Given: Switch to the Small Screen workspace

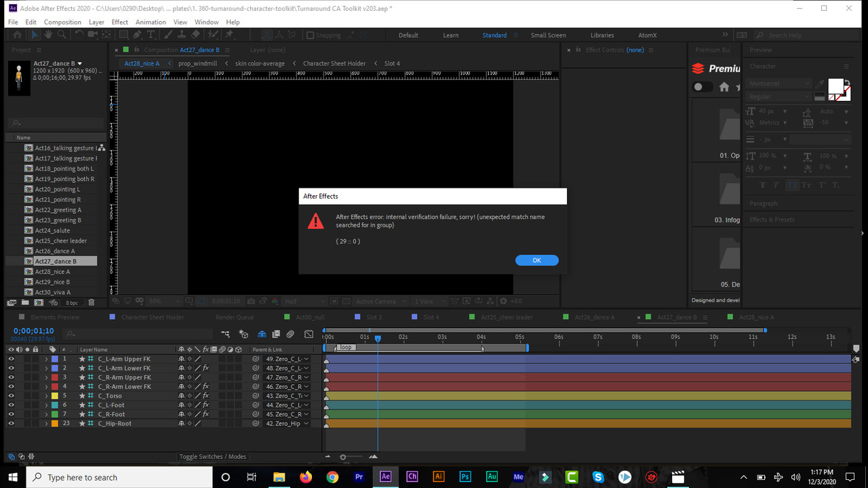Looking at the screenshot, I should [x=548, y=35].
